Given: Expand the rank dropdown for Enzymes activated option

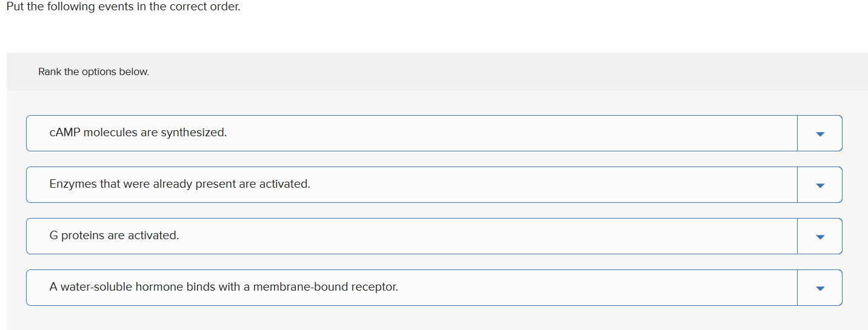Looking at the screenshot, I should point(820,185).
